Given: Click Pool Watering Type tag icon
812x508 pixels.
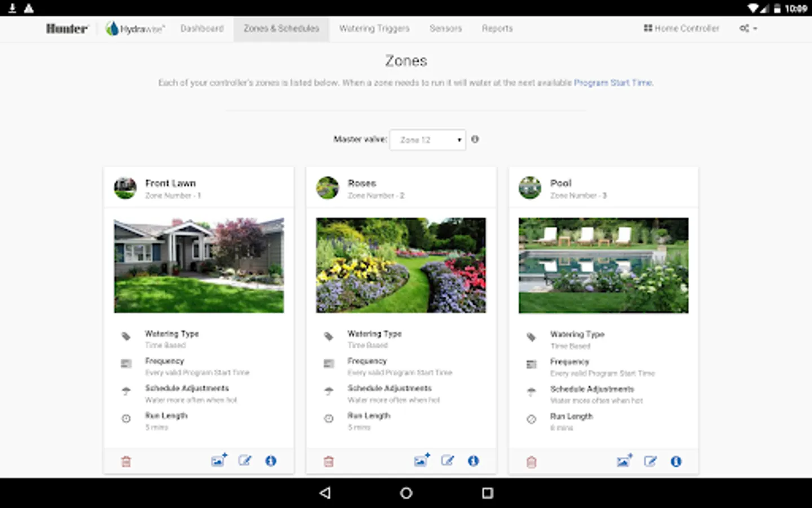Looking at the screenshot, I should coord(531,337).
